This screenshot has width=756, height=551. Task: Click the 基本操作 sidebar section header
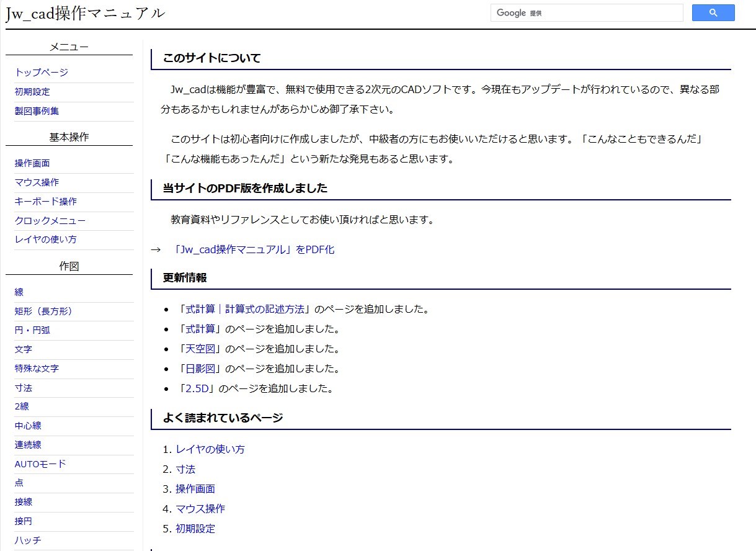69,137
